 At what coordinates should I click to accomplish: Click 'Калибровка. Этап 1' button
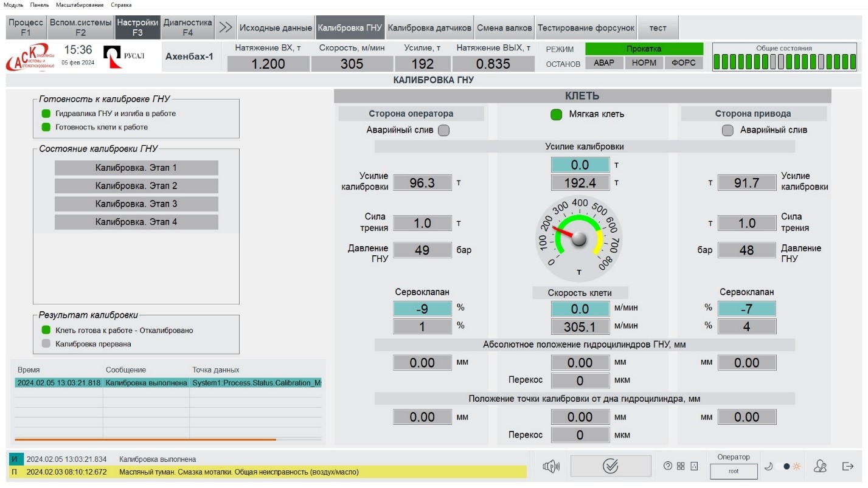click(x=136, y=168)
